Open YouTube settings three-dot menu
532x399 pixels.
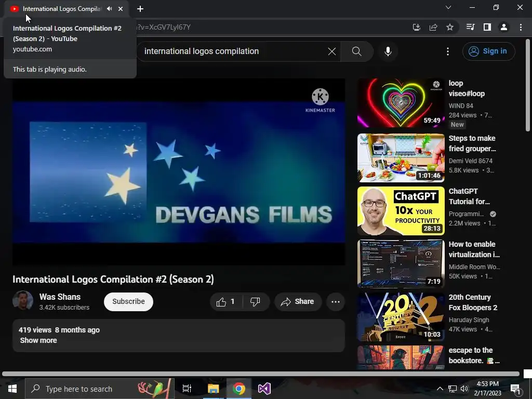tap(448, 51)
